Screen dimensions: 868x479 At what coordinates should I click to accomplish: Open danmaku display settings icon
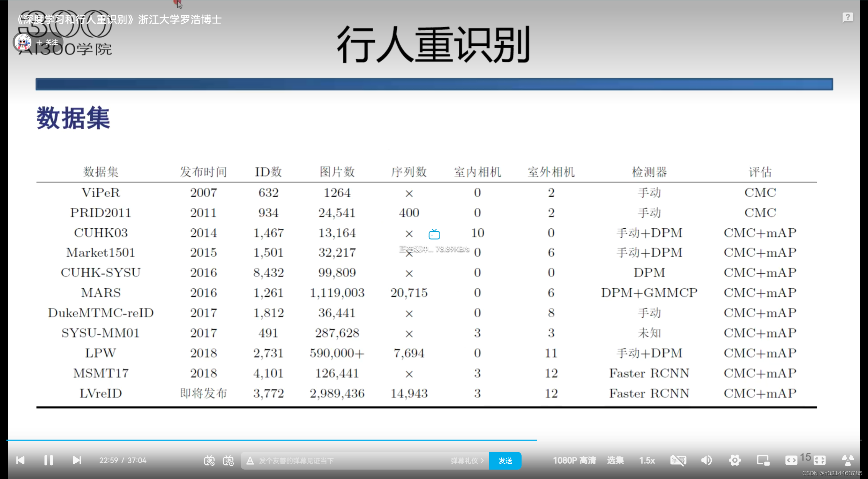pyautogui.click(x=229, y=461)
